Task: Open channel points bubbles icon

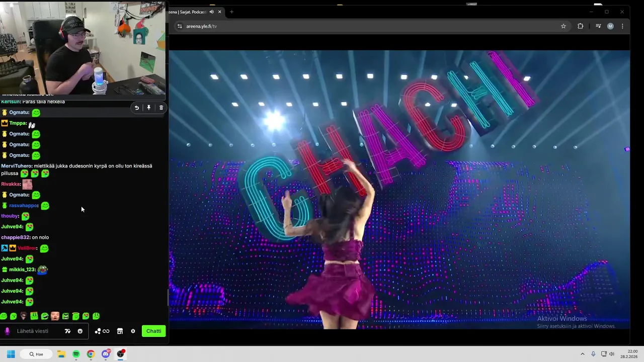Action: (x=102, y=331)
